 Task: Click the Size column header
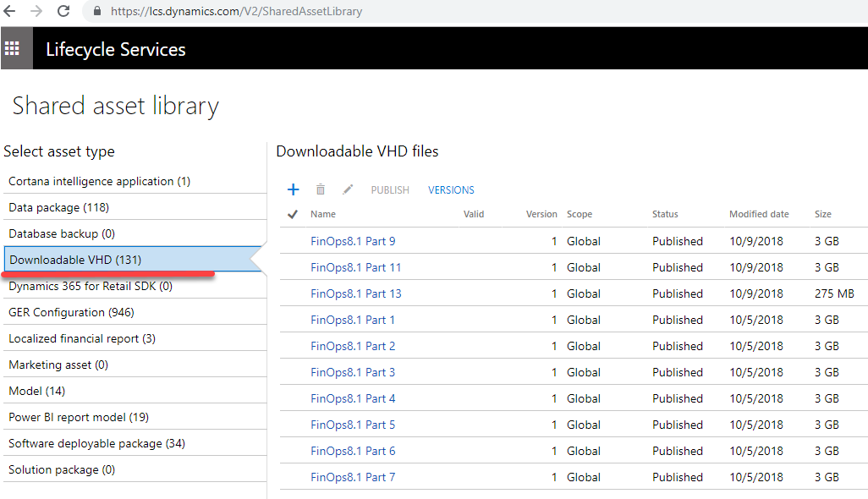(822, 214)
